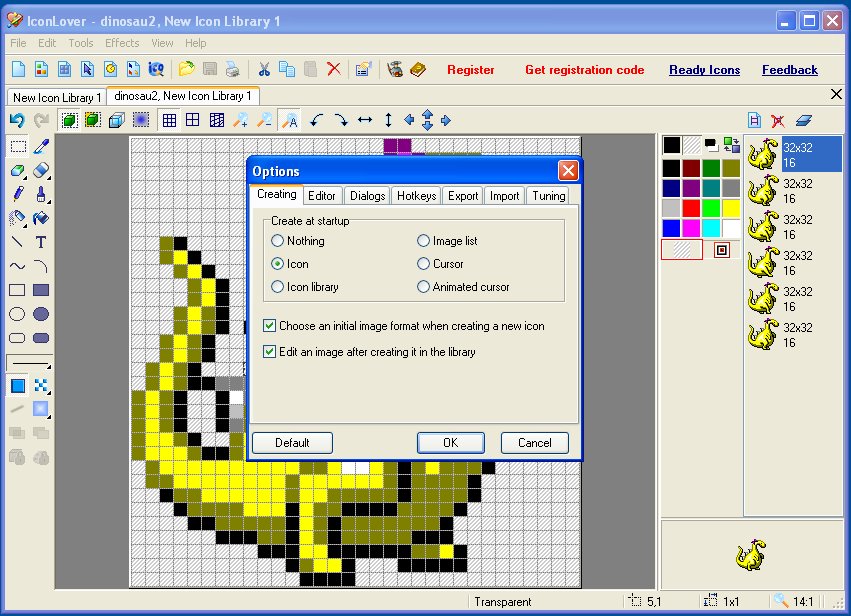This screenshot has height=616, width=851.
Task: Select the straight line tool
Action: [x=18, y=242]
